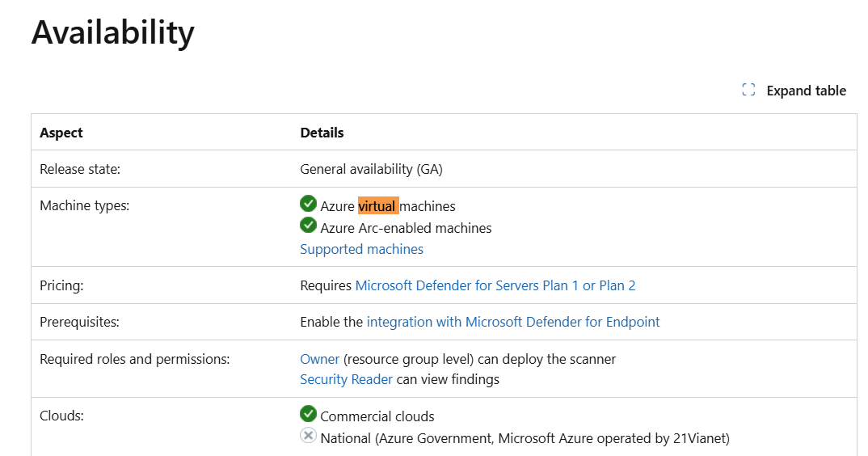Viewport: 868px width, 456px height.
Task: Click the Aspect column header
Action: click(61, 133)
